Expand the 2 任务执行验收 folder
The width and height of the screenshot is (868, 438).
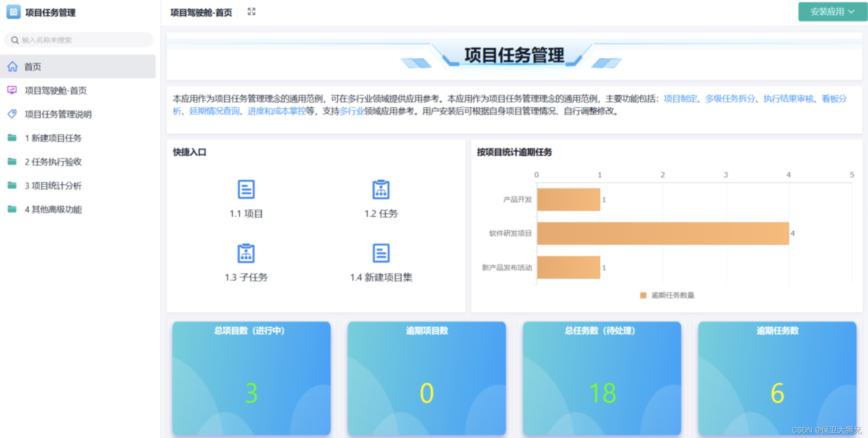click(x=53, y=162)
